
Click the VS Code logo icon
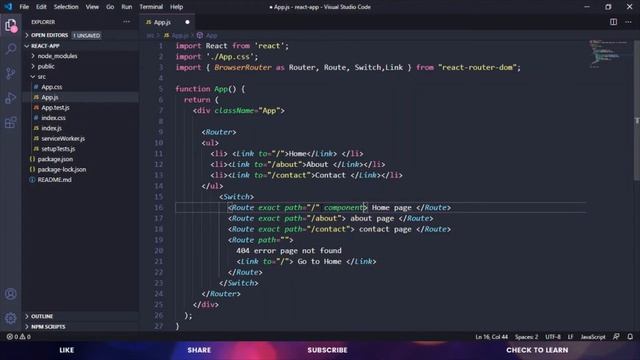pyautogui.click(x=8, y=7)
